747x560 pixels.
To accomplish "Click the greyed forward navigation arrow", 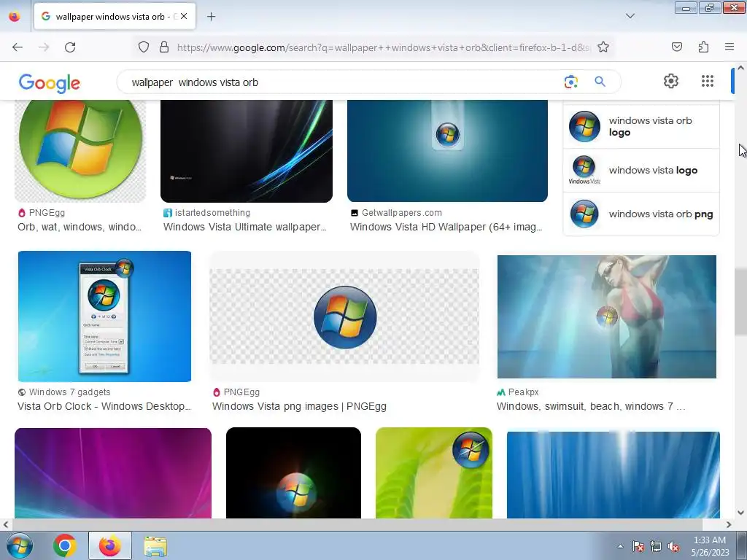I will (44, 47).
